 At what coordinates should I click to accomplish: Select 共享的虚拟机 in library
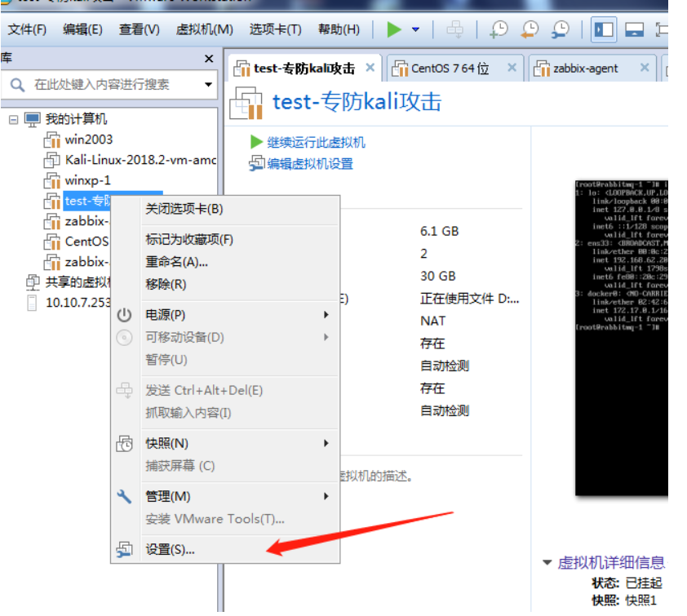point(78,282)
